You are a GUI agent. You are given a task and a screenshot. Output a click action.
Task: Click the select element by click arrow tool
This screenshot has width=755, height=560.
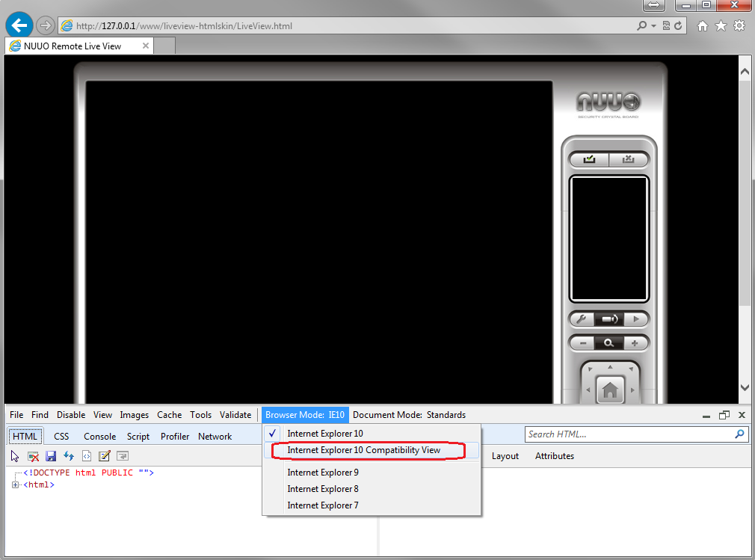click(x=15, y=456)
